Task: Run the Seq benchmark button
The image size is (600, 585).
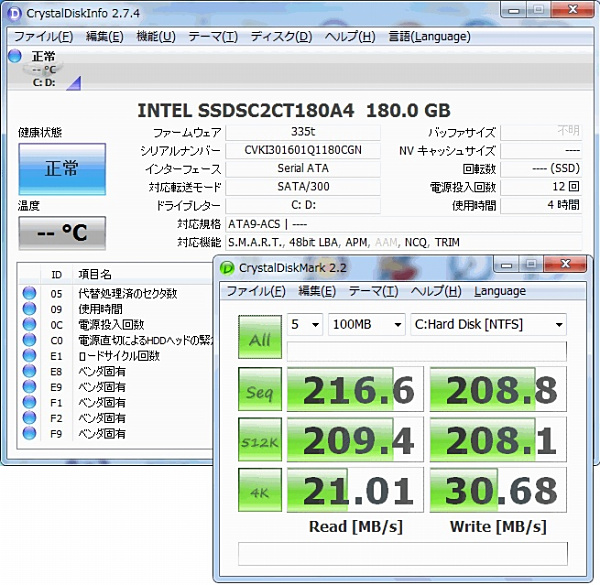Action: [260, 389]
